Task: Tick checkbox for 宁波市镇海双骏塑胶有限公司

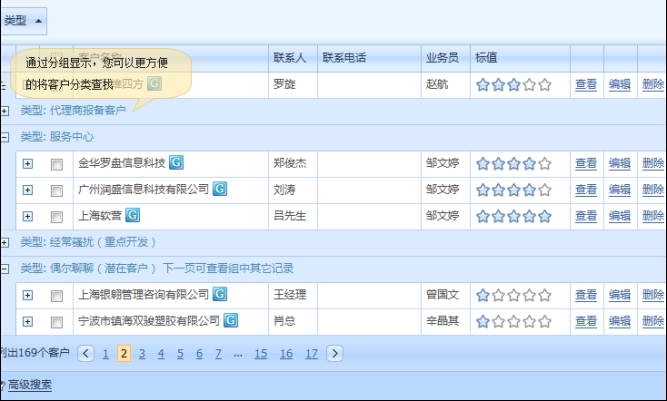Action: coord(57,322)
